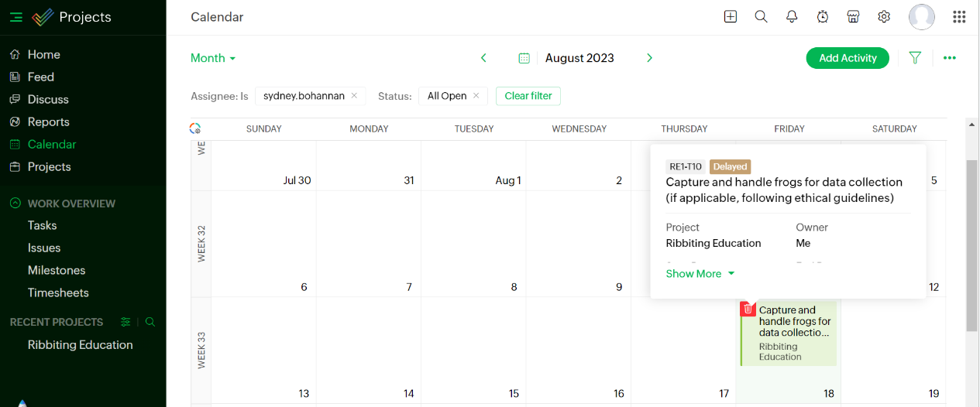Click the quick-add plus icon in header

[731, 16]
